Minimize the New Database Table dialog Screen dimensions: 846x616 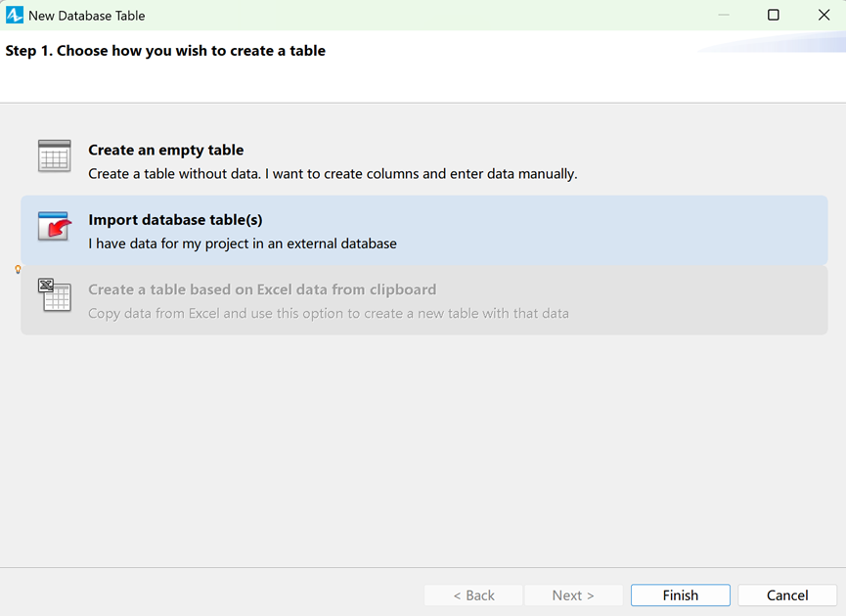724,15
